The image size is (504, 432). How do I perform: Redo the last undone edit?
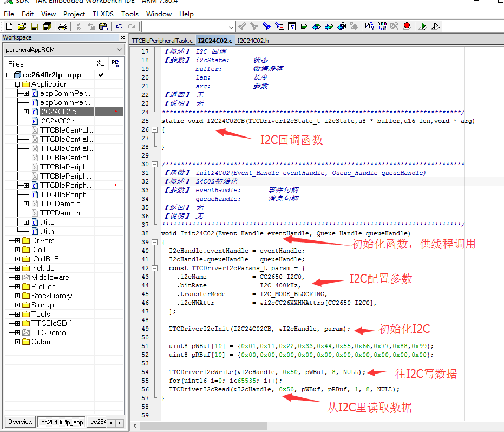pyautogui.click(x=132, y=27)
